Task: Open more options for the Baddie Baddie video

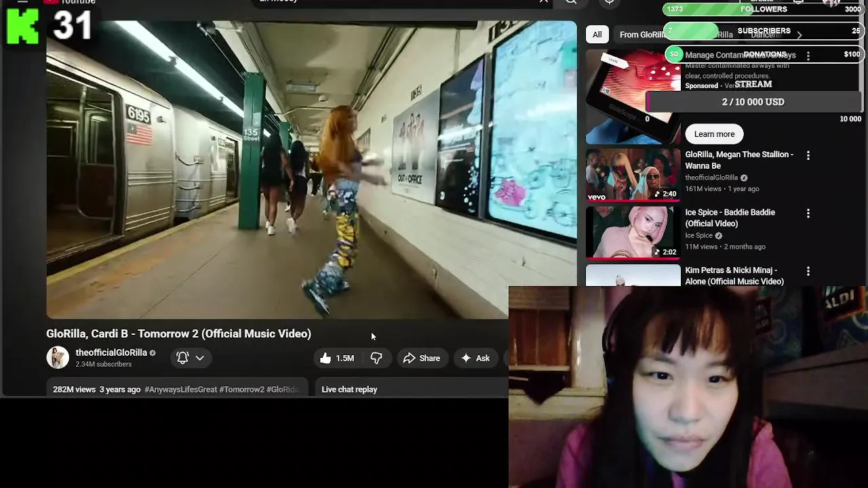Action: (808, 213)
